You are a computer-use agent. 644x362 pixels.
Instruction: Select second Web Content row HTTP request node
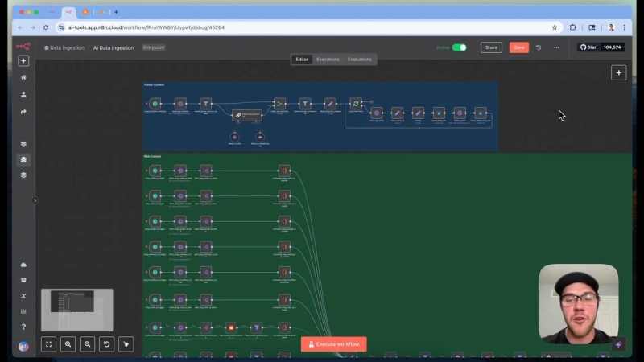[x=180, y=196]
